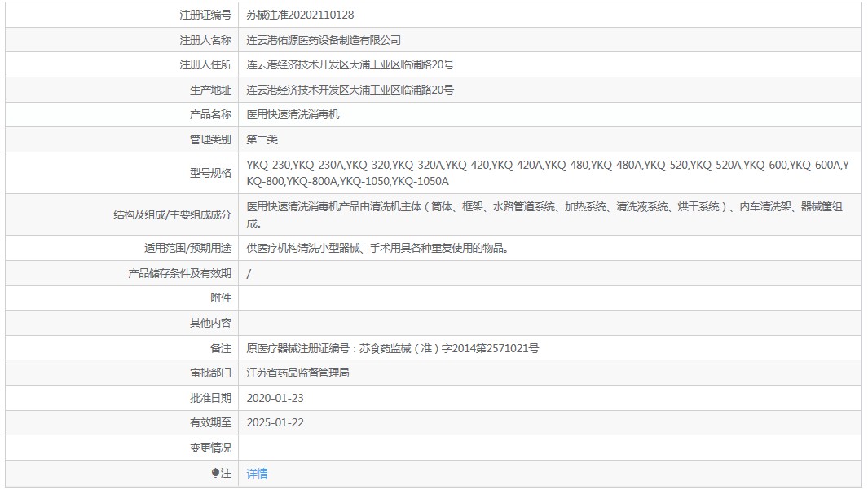Click the 第二类 management category value

[x=262, y=139]
